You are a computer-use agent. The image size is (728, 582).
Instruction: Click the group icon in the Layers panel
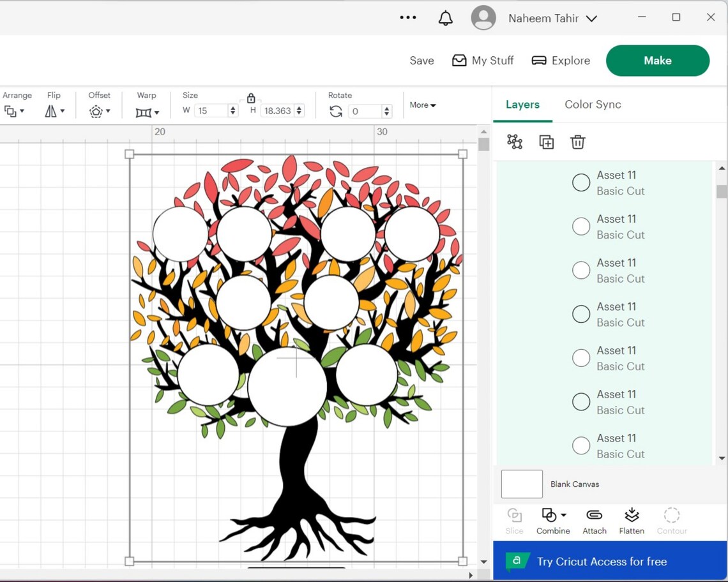point(515,142)
